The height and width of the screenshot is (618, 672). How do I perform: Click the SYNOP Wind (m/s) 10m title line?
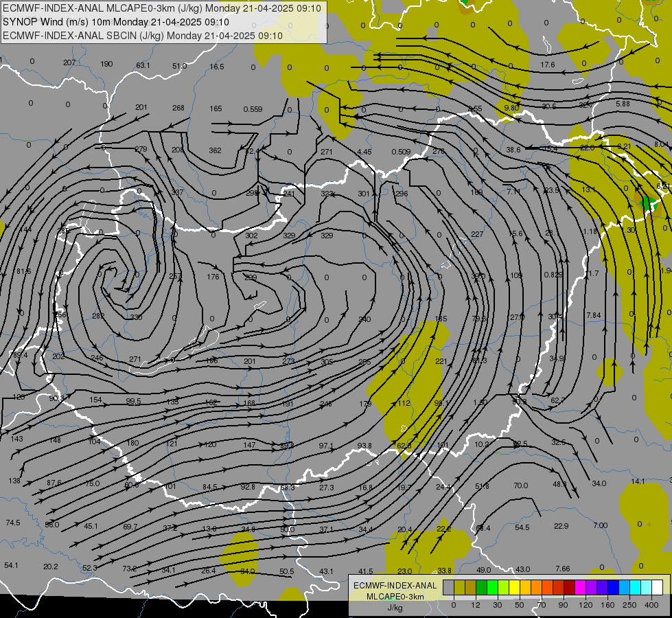[116, 22]
